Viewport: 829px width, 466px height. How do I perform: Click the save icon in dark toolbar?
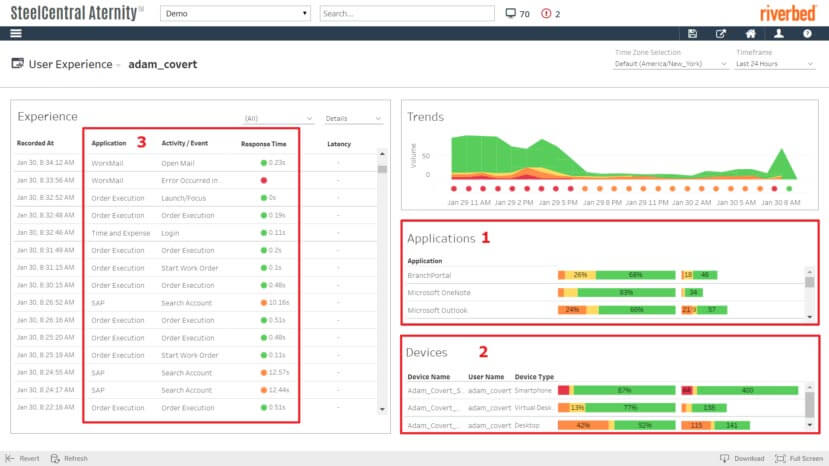tap(692, 33)
